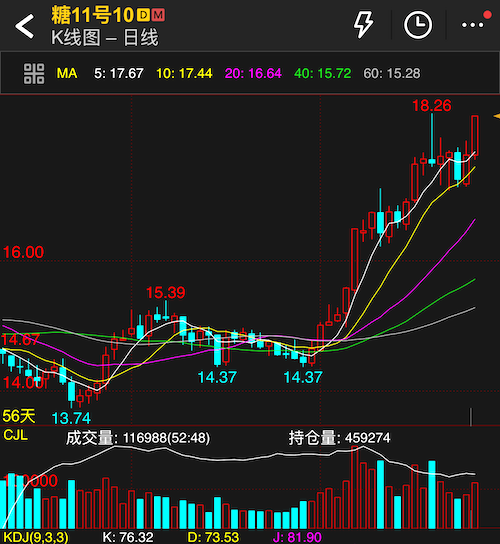
Task: Open the three-dot more options menu
Action: [x=472, y=25]
